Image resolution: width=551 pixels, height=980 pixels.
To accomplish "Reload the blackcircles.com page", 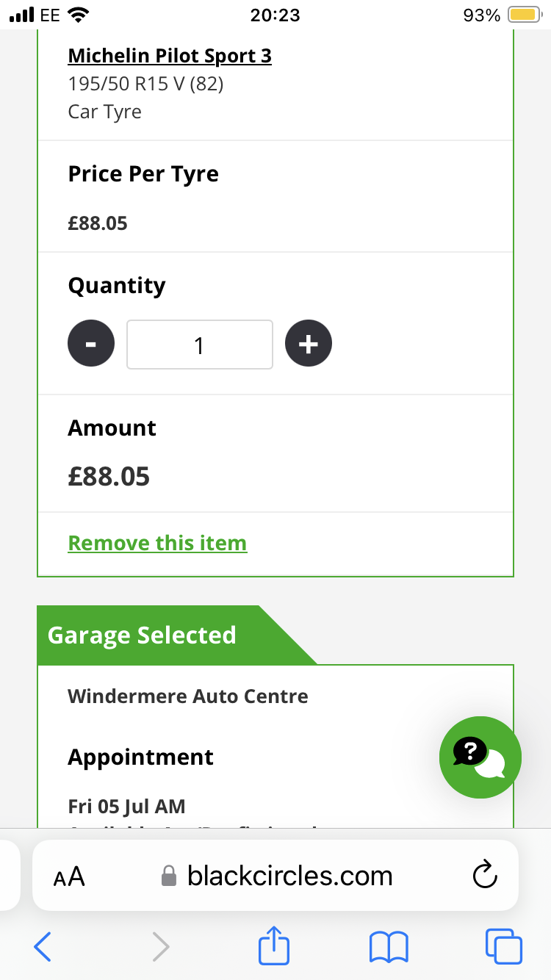I will click(x=484, y=875).
